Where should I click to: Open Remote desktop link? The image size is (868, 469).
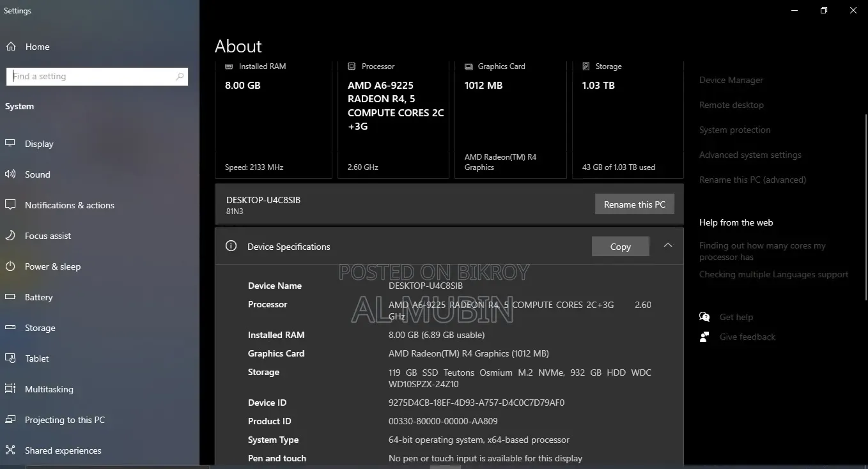(731, 105)
